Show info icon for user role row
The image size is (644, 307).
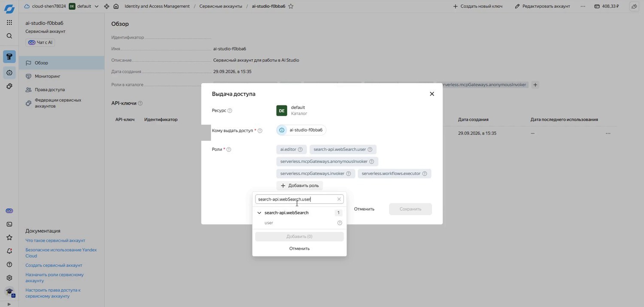[x=340, y=223]
